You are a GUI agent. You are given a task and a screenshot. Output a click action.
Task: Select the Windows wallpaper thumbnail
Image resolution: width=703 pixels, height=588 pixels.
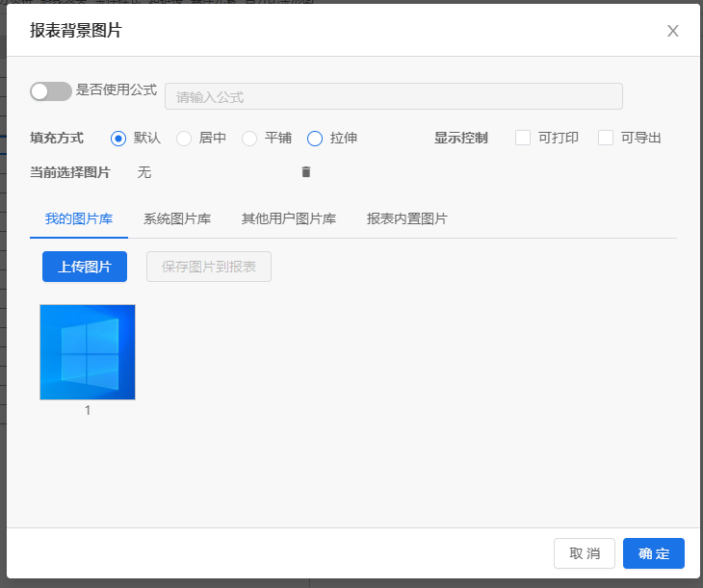click(x=88, y=352)
